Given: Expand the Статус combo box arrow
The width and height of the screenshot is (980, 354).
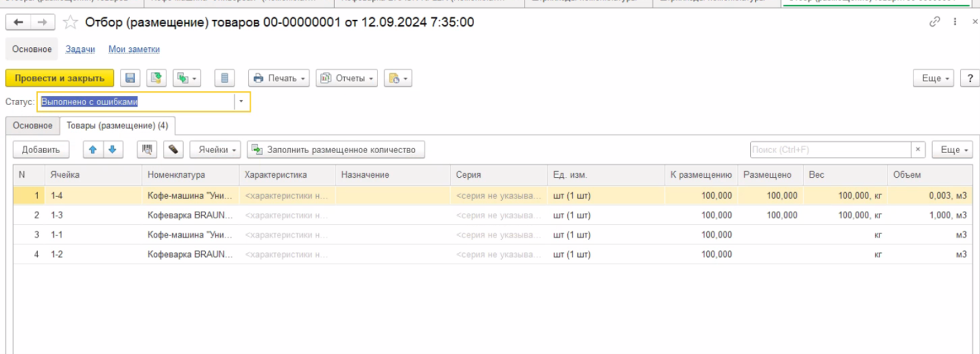Looking at the screenshot, I should click(x=242, y=102).
